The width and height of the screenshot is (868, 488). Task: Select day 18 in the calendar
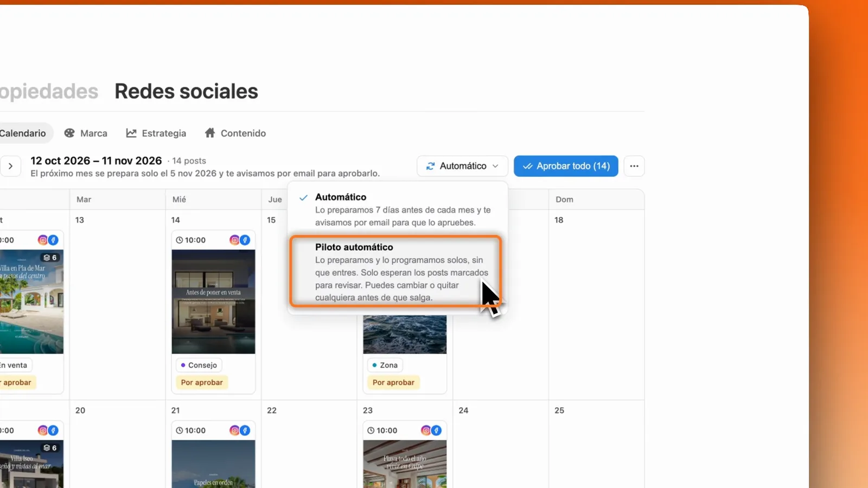(x=559, y=220)
